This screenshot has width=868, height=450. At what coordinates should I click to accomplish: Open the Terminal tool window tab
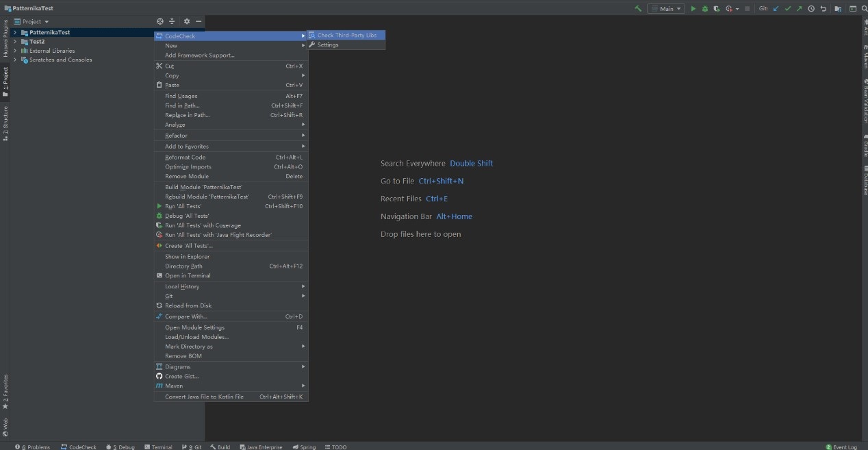tap(158, 447)
